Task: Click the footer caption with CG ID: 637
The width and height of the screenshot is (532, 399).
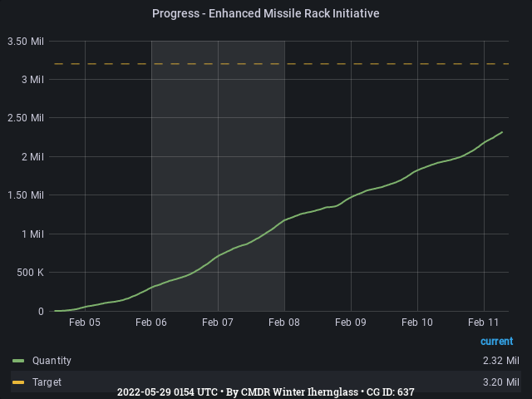Action: [x=266, y=392]
